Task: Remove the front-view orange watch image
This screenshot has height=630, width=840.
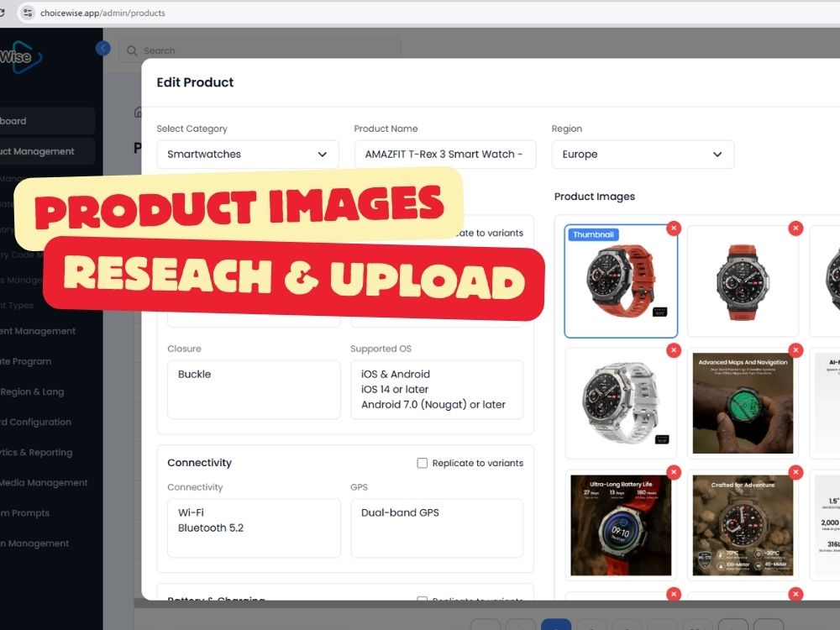Action: coord(795,228)
